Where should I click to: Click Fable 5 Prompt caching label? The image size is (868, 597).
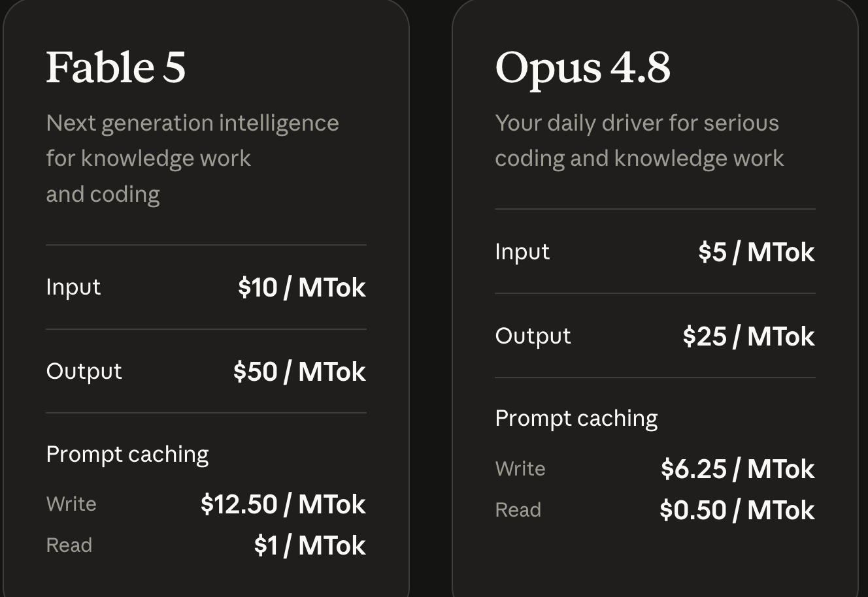point(127,455)
